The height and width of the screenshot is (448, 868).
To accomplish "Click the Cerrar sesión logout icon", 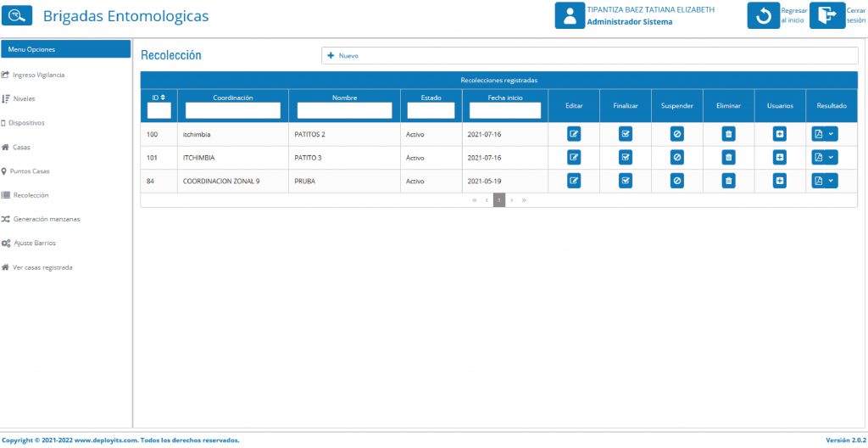I will [x=826, y=15].
